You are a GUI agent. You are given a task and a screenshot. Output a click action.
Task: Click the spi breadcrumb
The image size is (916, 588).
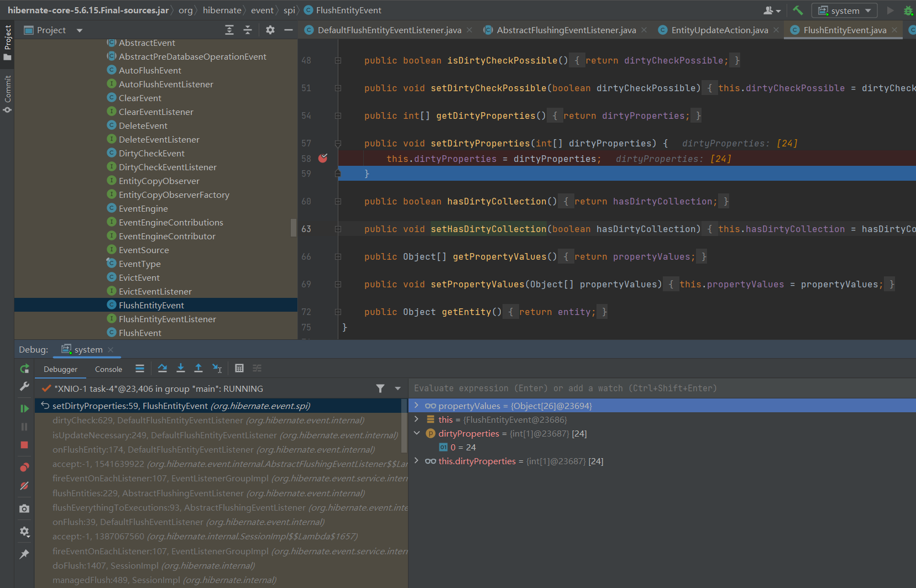[x=289, y=10]
